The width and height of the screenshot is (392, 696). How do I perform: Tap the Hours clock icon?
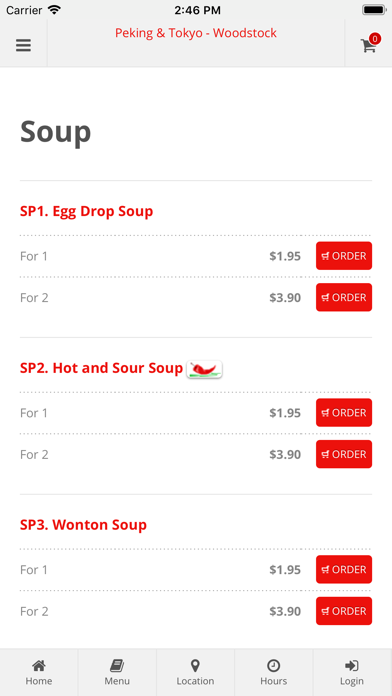click(x=273, y=665)
